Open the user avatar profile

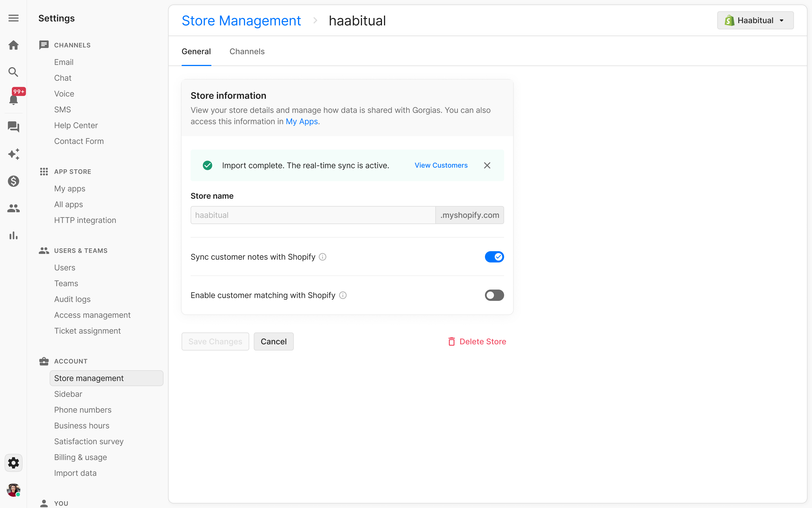(14, 490)
